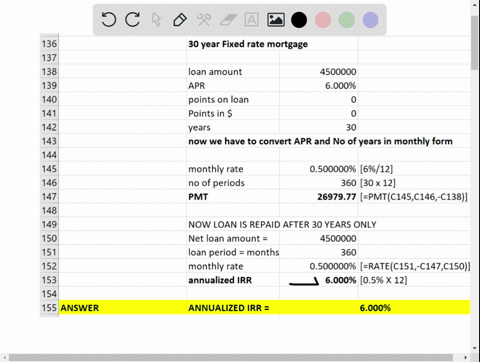
Task: Select the pointer cursor tool
Action: click(156, 19)
